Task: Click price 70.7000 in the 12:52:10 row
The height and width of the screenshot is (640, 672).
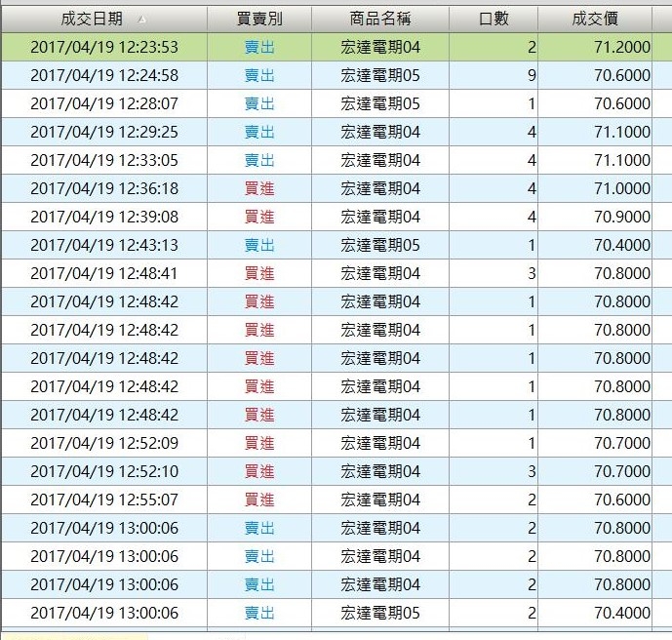Action: pyautogui.click(x=622, y=471)
